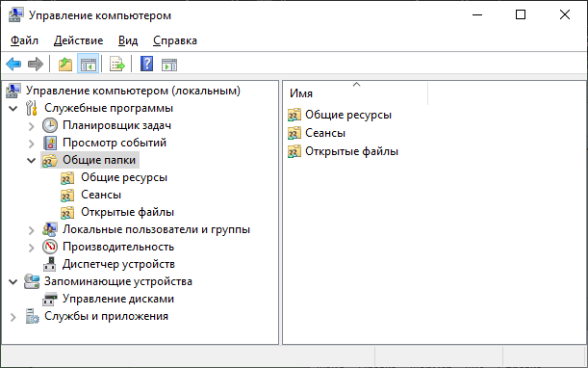Select the Запоминающие устройства label
Viewport: 588px width, 368px height.
point(118,281)
